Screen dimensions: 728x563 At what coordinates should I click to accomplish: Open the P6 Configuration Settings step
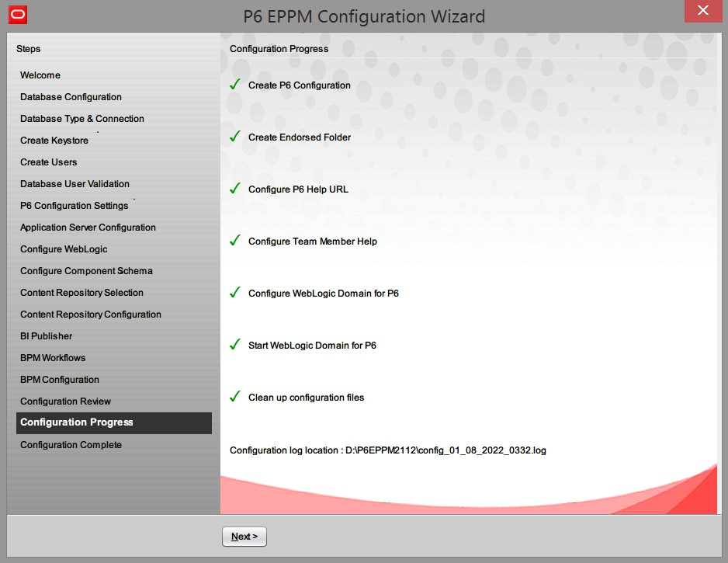tap(75, 206)
